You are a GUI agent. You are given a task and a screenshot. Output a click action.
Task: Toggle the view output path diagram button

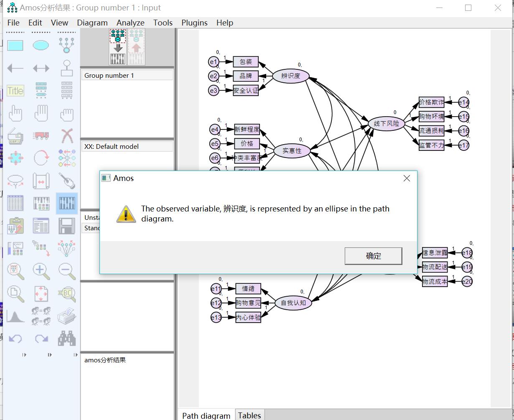[136, 47]
